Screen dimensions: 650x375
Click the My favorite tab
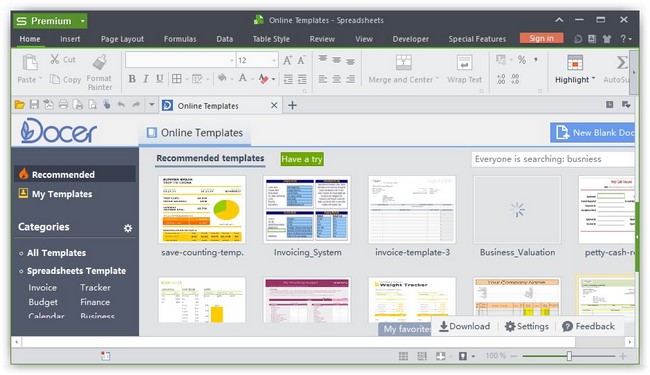pyautogui.click(x=405, y=329)
